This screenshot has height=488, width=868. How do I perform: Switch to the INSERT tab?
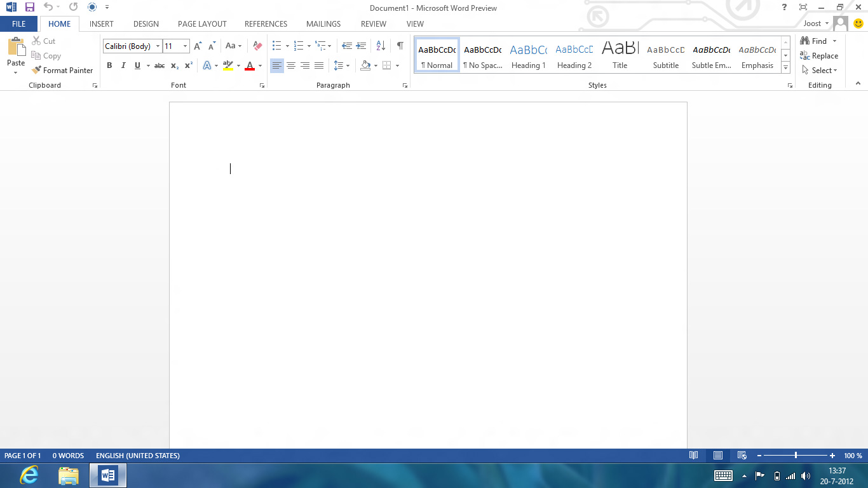(102, 24)
